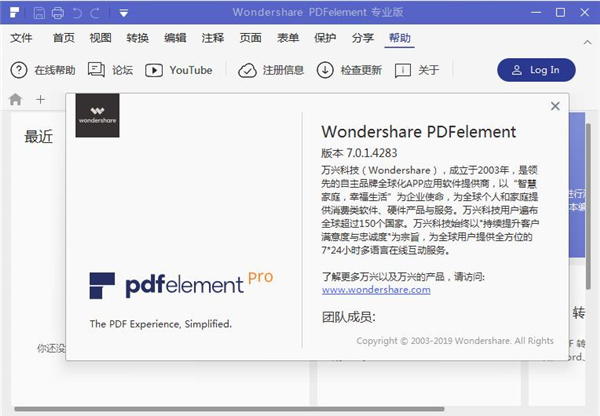This screenshot has height=416, width=600.
Task: Collapse the ribbon with the chevron arrow
Action: coord(587,42)
